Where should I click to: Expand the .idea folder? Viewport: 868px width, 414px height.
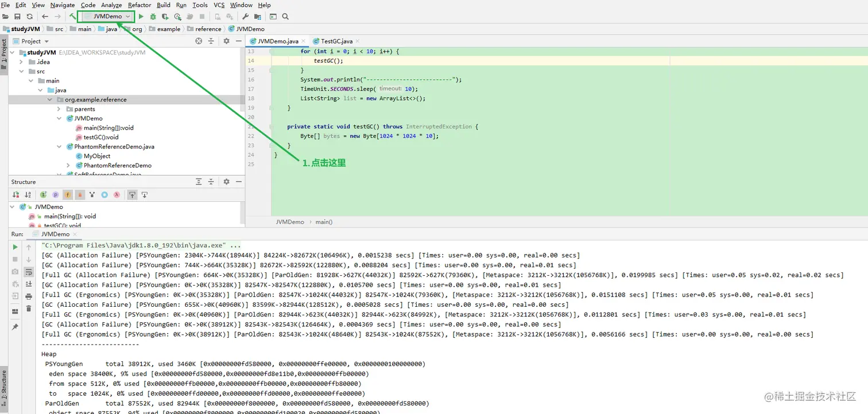tap(21, 62)
